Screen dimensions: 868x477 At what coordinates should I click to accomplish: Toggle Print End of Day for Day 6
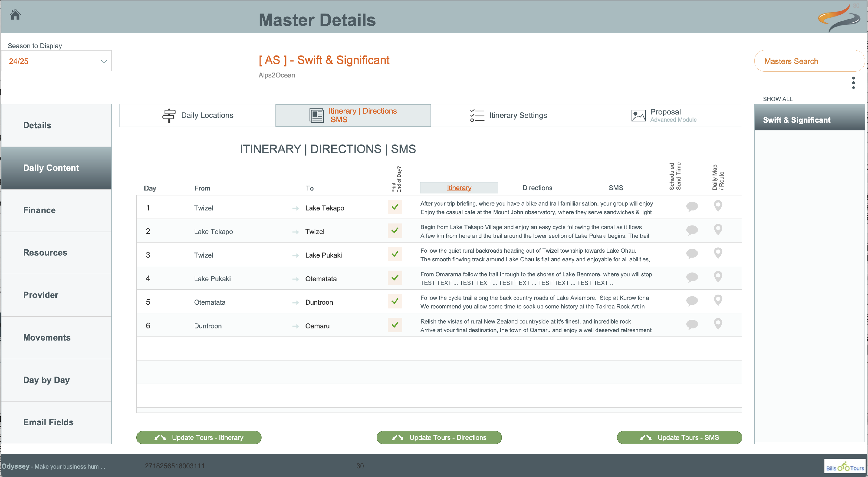click(395, 325)
